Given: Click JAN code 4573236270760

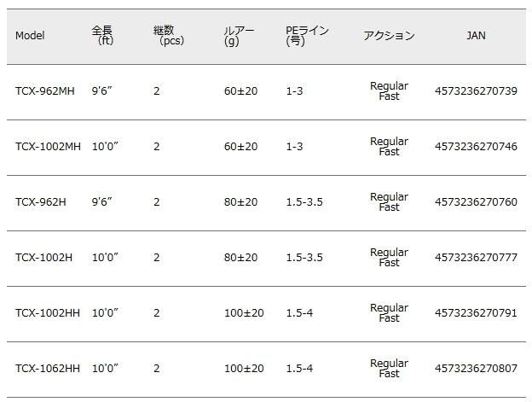Looking at the screenshot, I should 476,202.
